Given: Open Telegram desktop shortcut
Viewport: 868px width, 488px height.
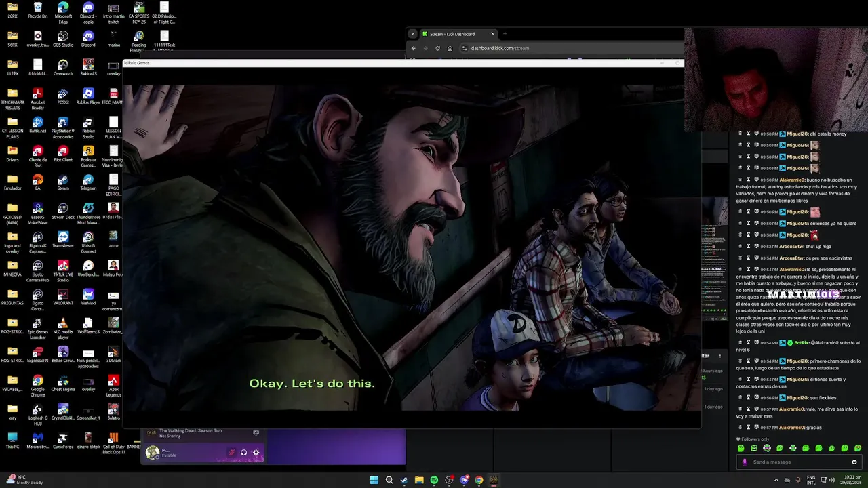Looking at the screenshot, I should tap(88, 182).
